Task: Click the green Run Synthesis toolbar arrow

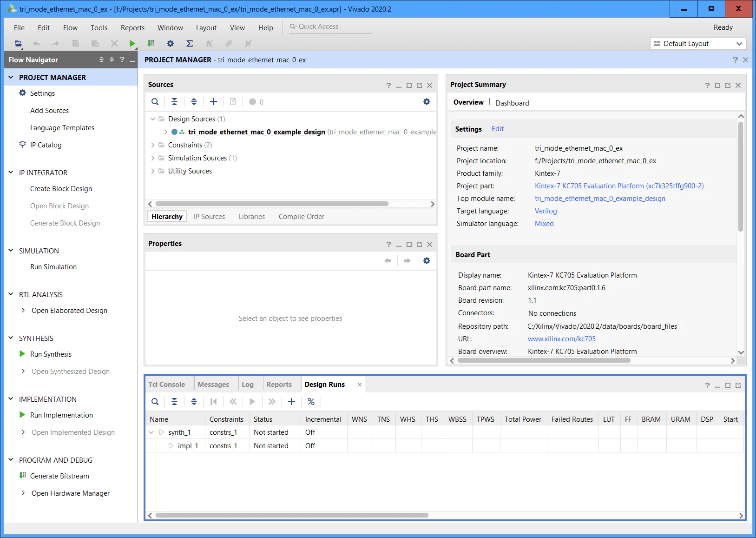Action: (132, 44)
